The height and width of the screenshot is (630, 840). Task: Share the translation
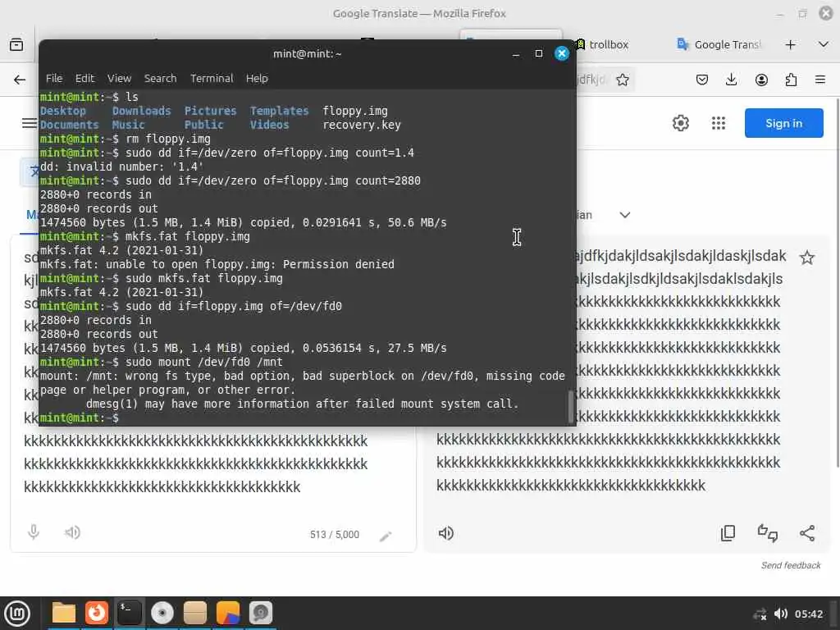(807, 533)
